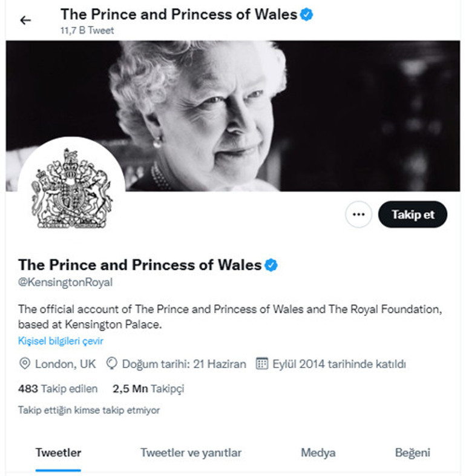Screen dimensions: 466x476
Task: Click the location pin icon
Action: pos(25,364)
